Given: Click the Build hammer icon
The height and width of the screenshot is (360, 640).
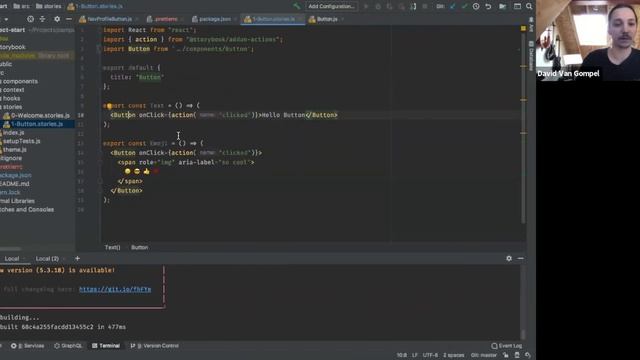Looking at the screenshot, I should point(297,6).
